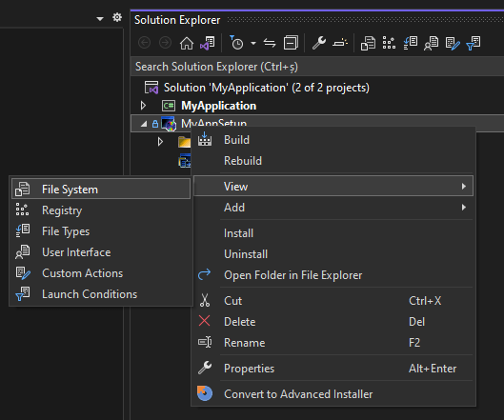Toggle Preview Selected Items toolbar button

coord(340,43)
